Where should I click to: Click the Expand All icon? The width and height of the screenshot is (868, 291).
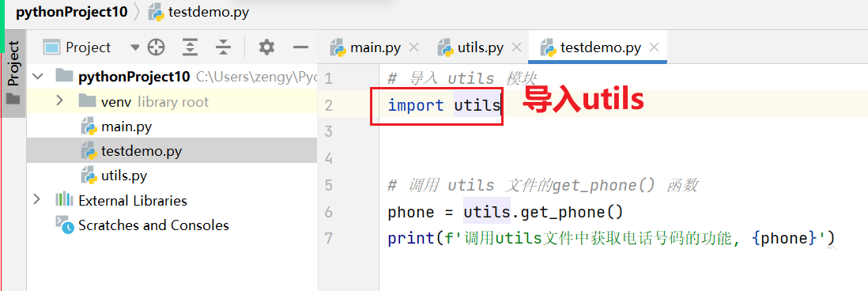pos(190,47)
